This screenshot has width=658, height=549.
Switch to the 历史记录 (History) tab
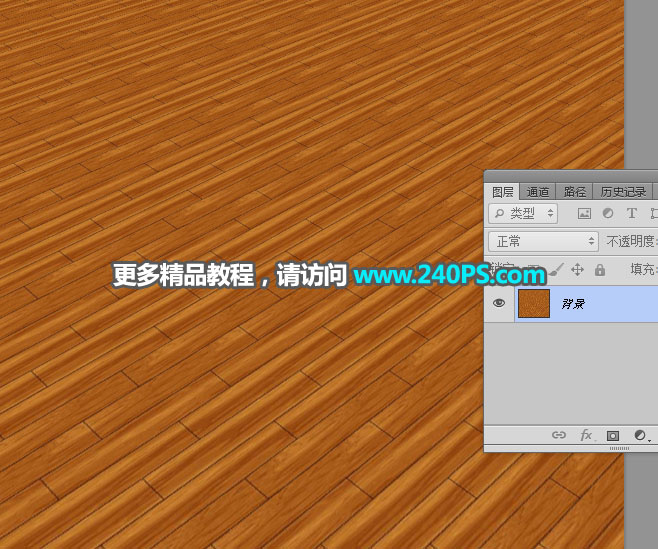(623, 192)
